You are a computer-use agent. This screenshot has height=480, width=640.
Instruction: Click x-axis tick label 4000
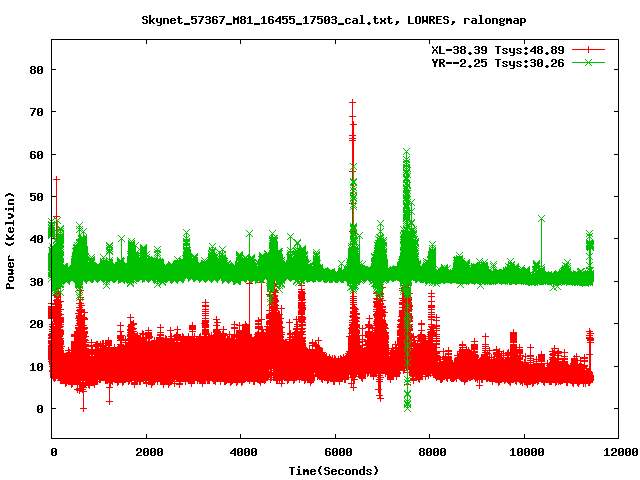(x=243, y=452)
